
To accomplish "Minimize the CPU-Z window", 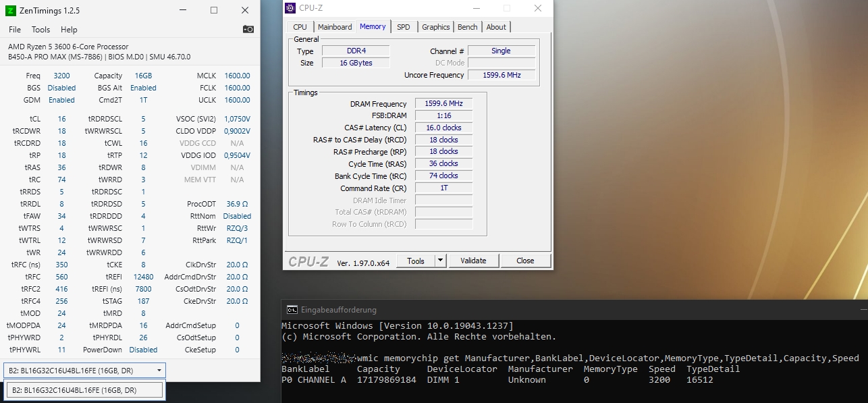I will [x=476, y=8].
